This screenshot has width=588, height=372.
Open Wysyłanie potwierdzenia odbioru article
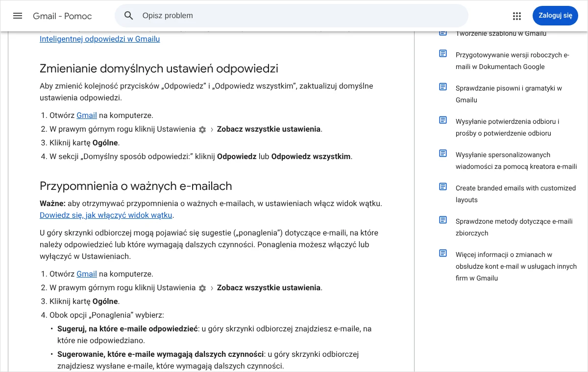[x=507, y=127]
